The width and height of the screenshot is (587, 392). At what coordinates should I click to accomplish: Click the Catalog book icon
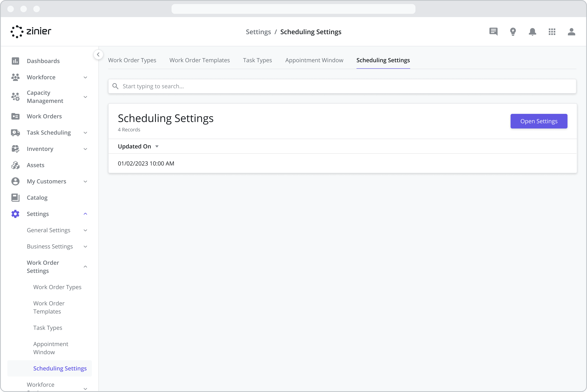click(x=15, y=197)
